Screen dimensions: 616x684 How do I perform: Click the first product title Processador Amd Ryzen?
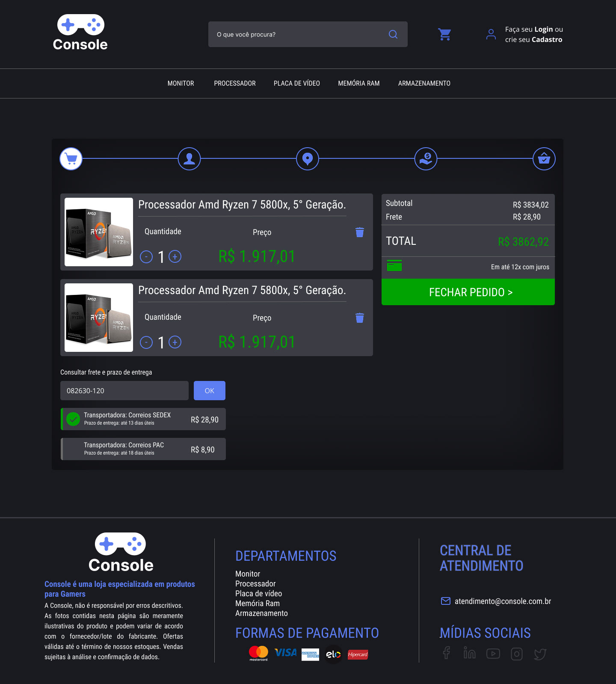click(242, 205)
